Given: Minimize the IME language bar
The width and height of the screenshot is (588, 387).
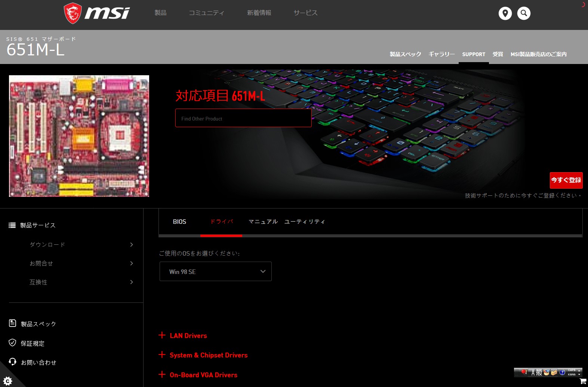Looking at the screenshot, I should (579, 371).
